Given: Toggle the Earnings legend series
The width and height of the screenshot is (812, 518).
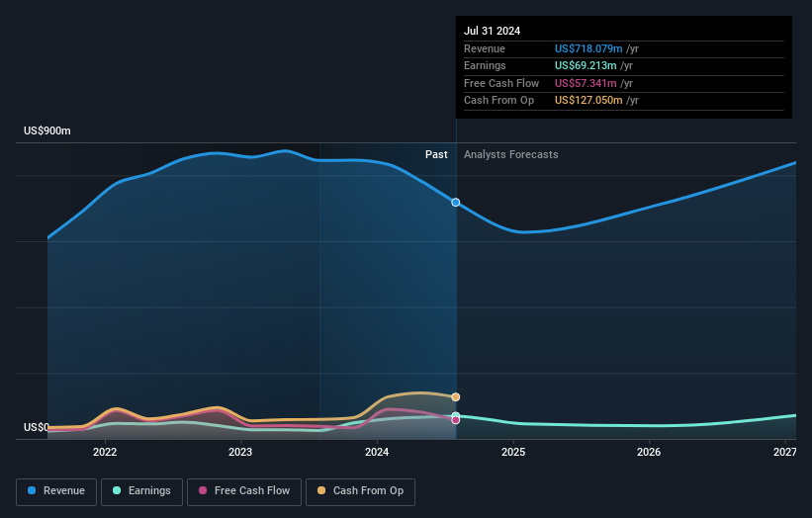Looking at the screenshot, I should point(141,491).
